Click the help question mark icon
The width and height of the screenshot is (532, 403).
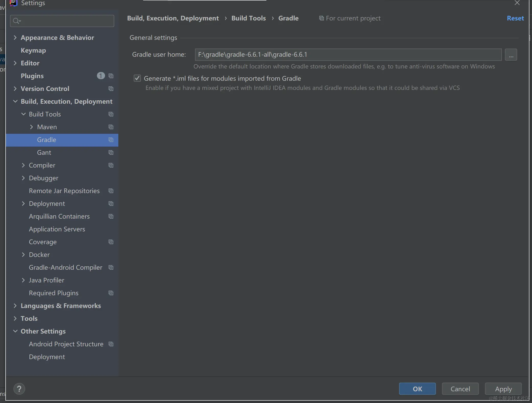pos(19,389)
